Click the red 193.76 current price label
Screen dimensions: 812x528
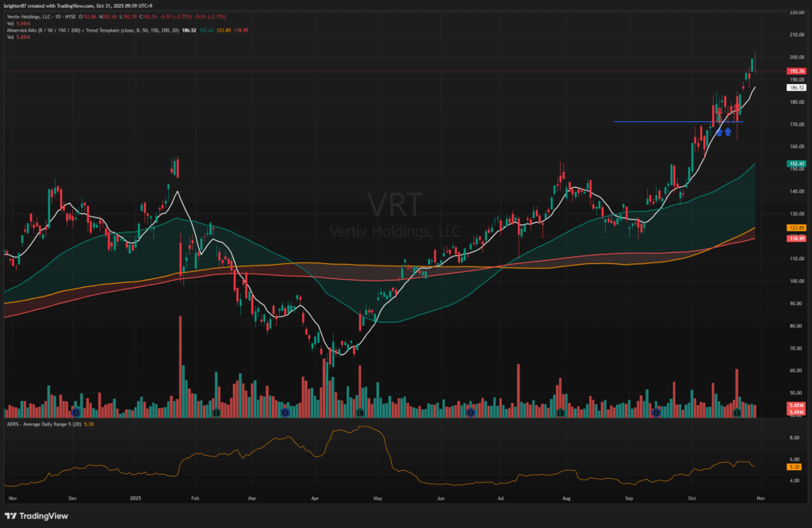[796, 71]
